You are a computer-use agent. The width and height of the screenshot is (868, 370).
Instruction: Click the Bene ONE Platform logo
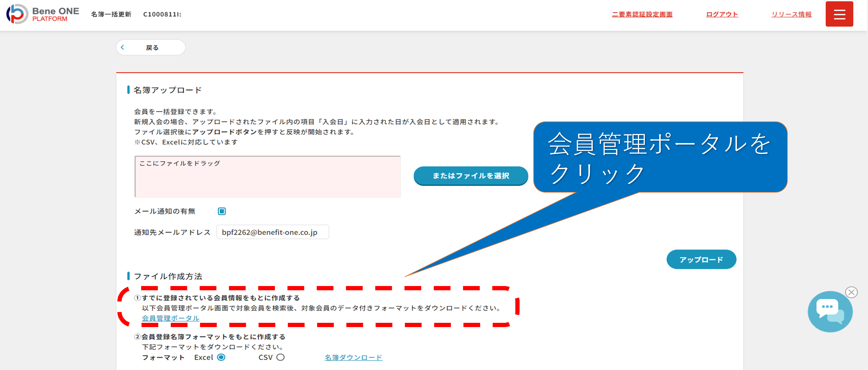(x=43, y=14)
